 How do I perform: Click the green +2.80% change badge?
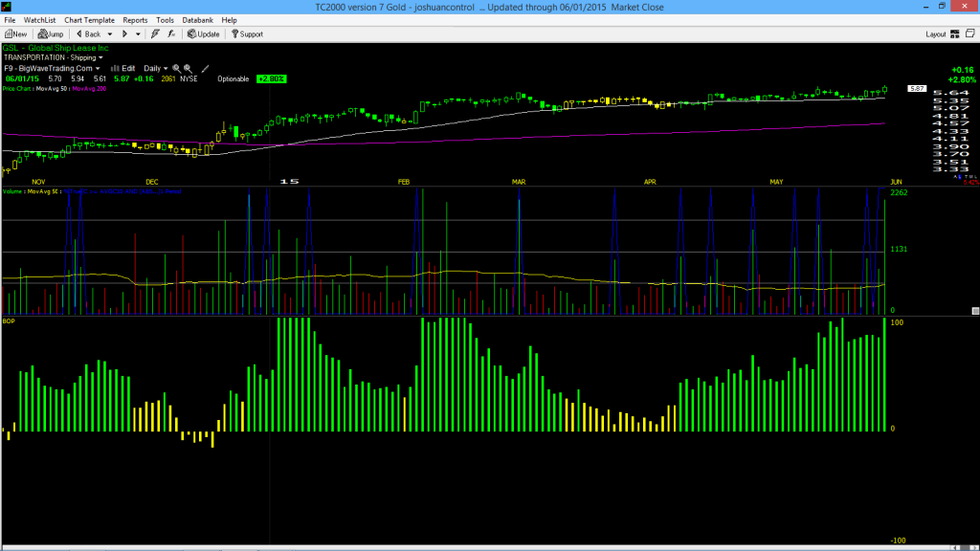[271, 79]
